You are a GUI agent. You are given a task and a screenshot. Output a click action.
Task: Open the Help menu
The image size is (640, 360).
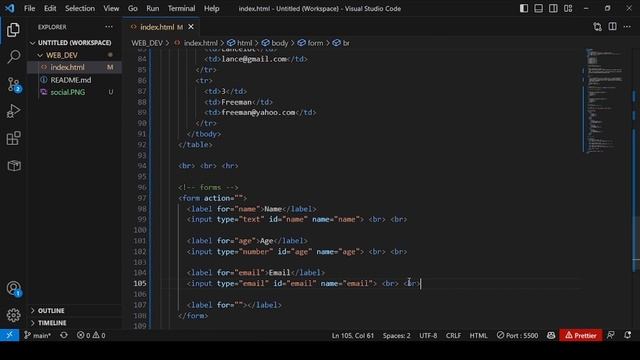[211, 8]
